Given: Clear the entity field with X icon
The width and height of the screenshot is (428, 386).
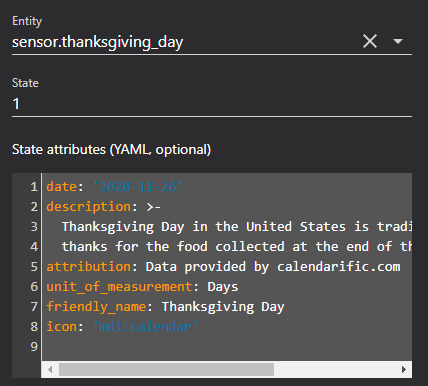Looking at the screenshot, I should coord(370,42).
